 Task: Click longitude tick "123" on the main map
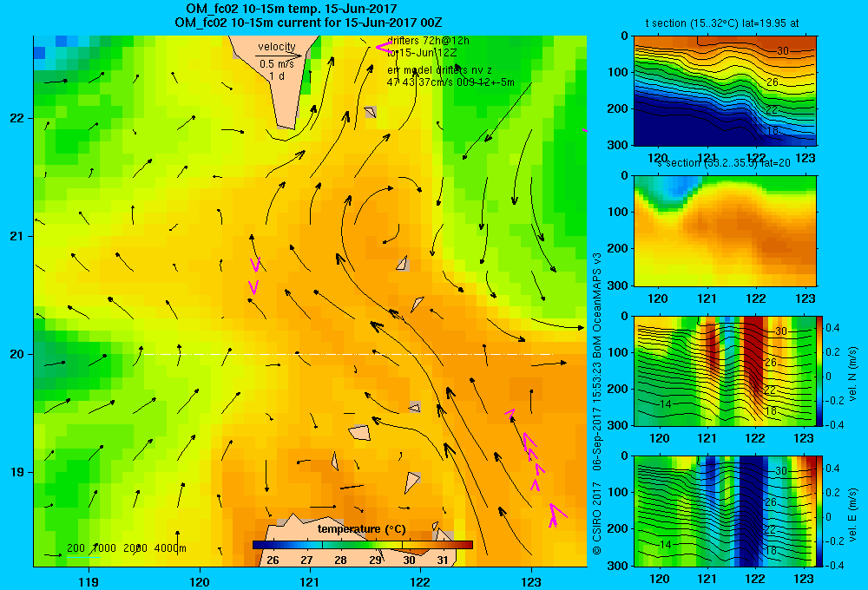point(531,581)
